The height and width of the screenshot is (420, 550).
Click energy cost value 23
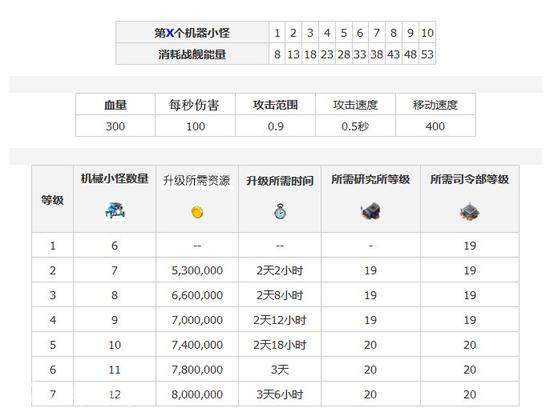tap(327, 54)
